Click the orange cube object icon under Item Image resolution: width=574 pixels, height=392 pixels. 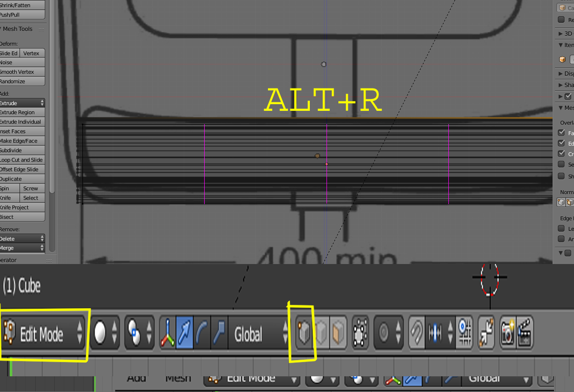point(563,59)
